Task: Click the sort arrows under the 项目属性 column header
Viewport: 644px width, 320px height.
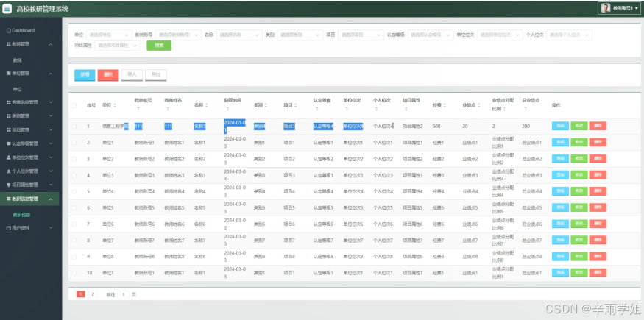Action: click(406, 109)
